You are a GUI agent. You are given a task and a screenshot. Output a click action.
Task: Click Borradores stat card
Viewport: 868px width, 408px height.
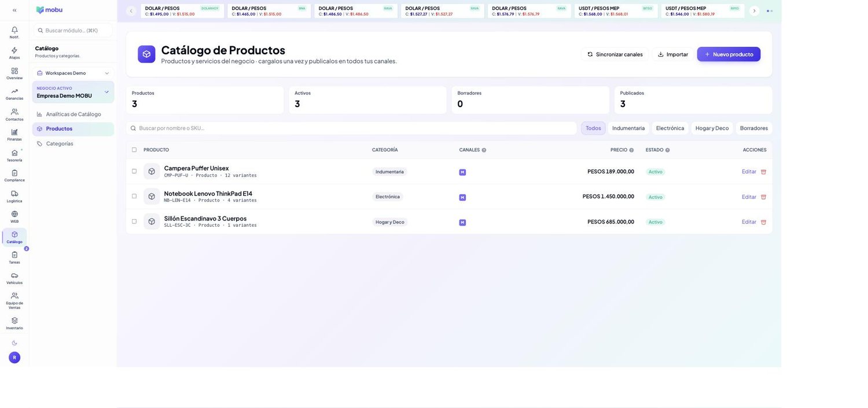(531, 100)
